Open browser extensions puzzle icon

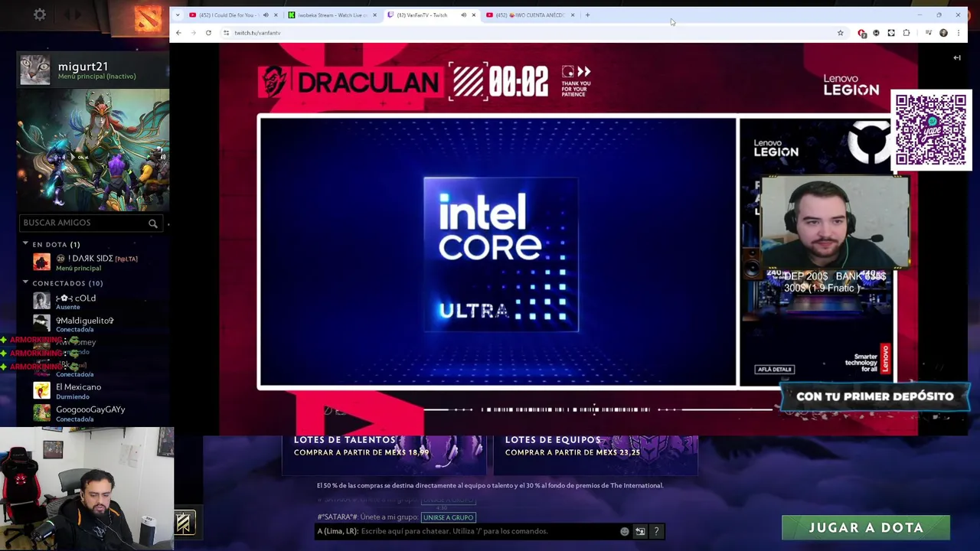[906, 33]
